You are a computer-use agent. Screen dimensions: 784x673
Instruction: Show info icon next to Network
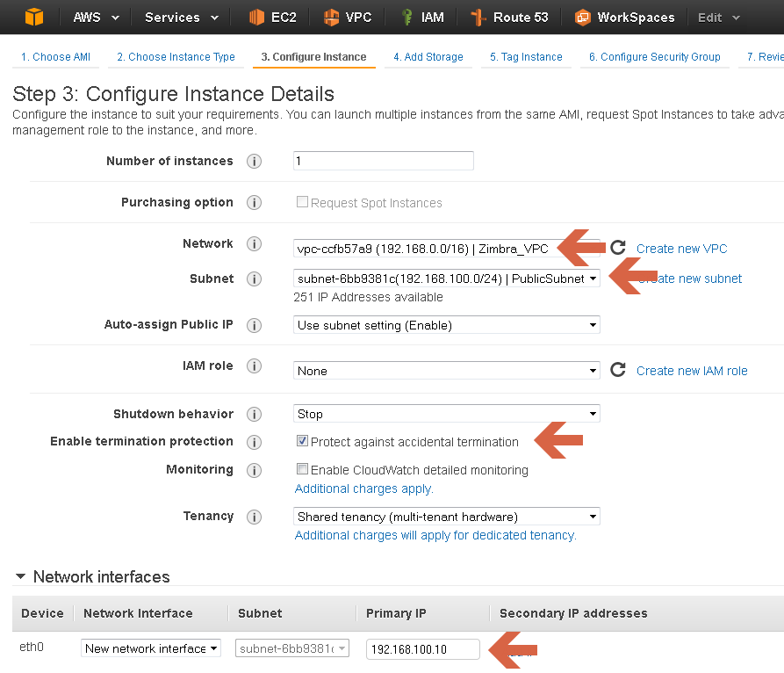click(x=254, y=243)
